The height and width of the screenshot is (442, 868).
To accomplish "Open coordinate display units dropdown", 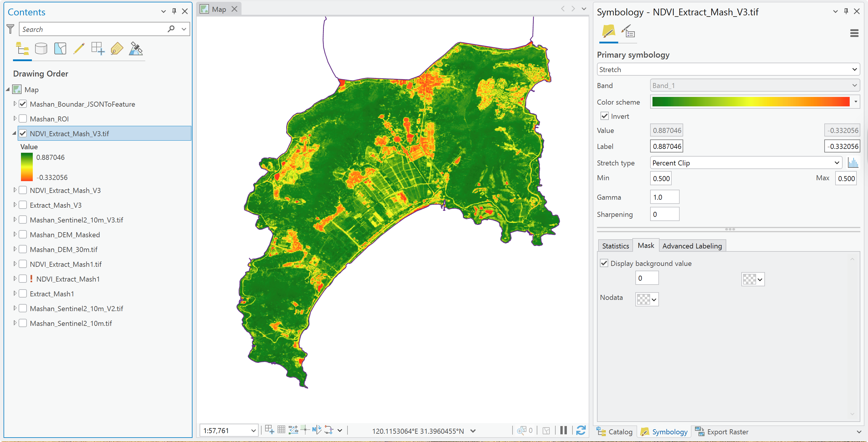I will pos(473,431).
